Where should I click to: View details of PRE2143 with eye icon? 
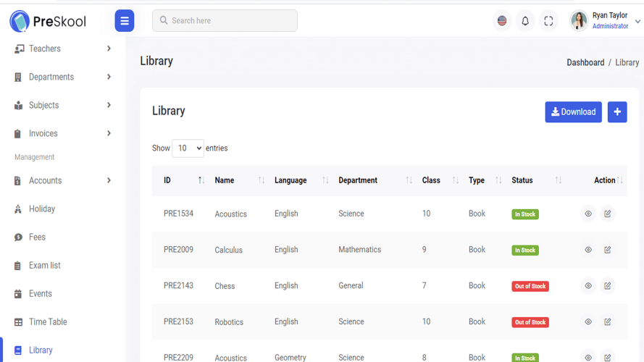click(588, 286)
